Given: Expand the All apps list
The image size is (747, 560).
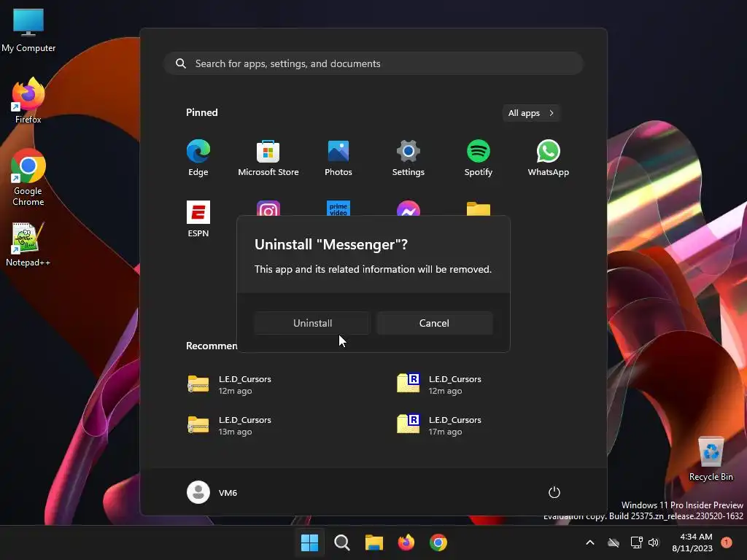Looking at the screenshot, I should click(531, 113).
